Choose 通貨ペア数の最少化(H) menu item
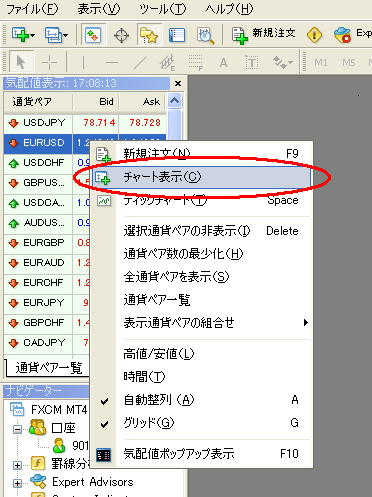 [x=203, y=254]
